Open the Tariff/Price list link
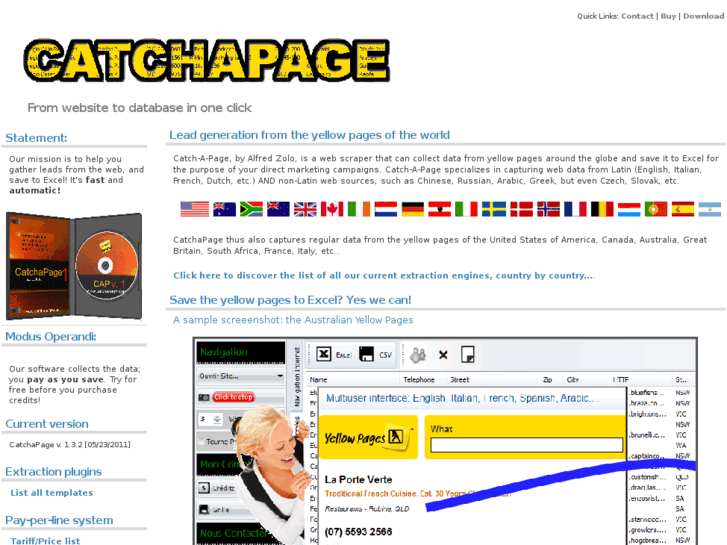The width and height of the screenshot is (727, 545). pyautogui.click(x=45, y=541)
